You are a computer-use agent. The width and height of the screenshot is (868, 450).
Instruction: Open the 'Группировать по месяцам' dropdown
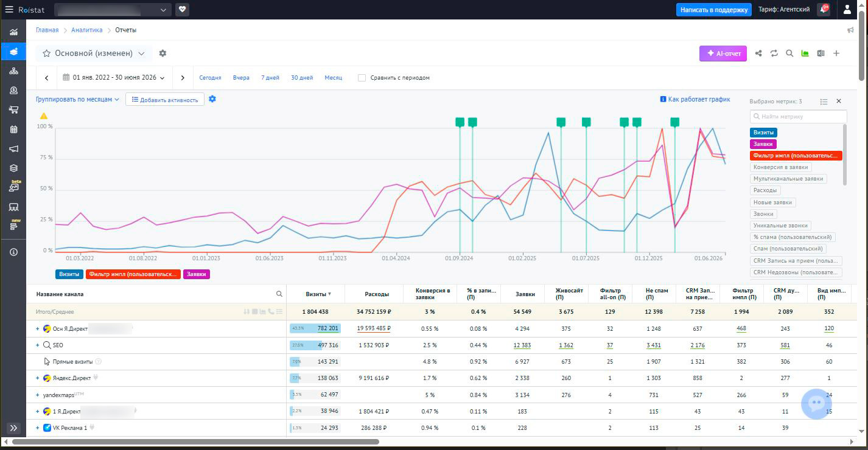click(x=77, y=99)
